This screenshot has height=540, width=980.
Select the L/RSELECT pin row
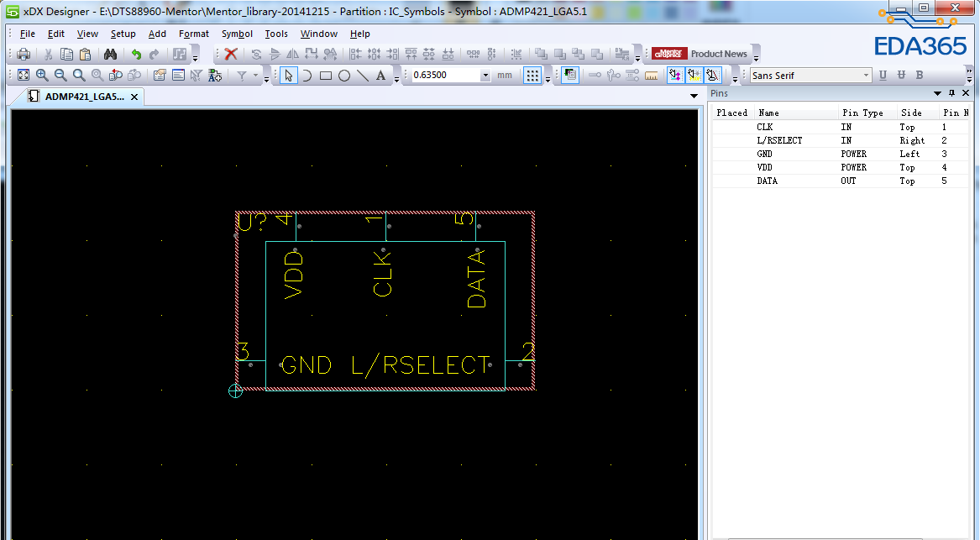[841, 140]
